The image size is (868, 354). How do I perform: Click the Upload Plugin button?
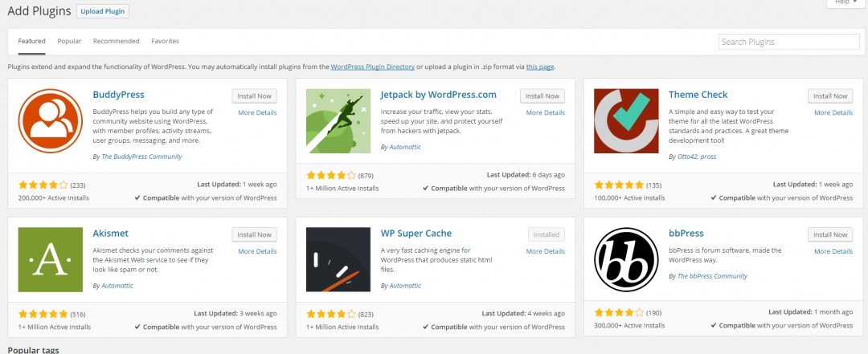click(x=103, y=12)
